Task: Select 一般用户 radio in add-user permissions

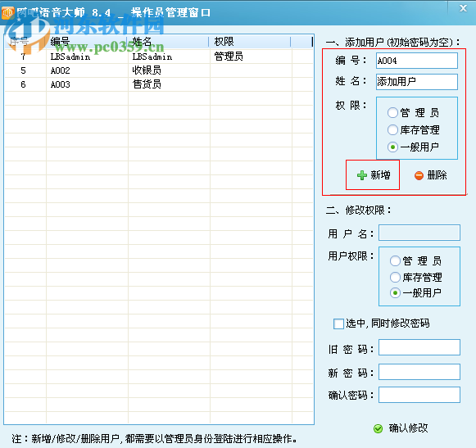Action: click(392, 147)
